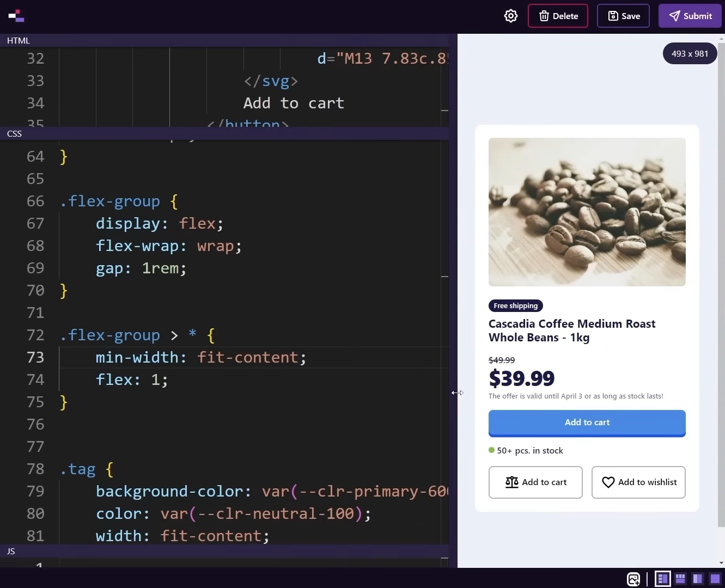Click the closing svg tag on line 33
Image resolution: width=725 pixels, height=588 pixels.
pyautogui.click(x=271, y=81)
